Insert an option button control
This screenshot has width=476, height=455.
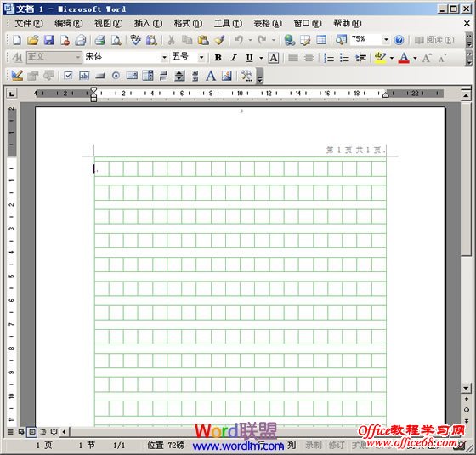[116, 76]
